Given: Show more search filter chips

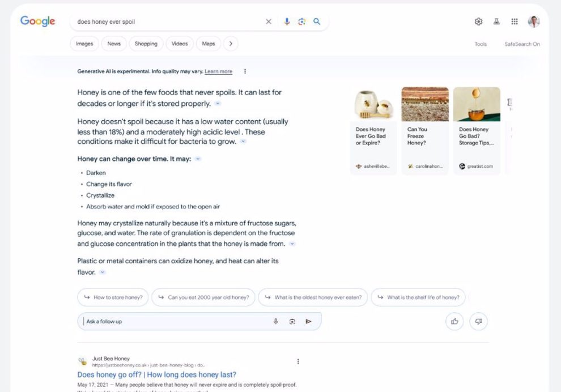Looking at the screenshot, I should click(x=231, y=44).
